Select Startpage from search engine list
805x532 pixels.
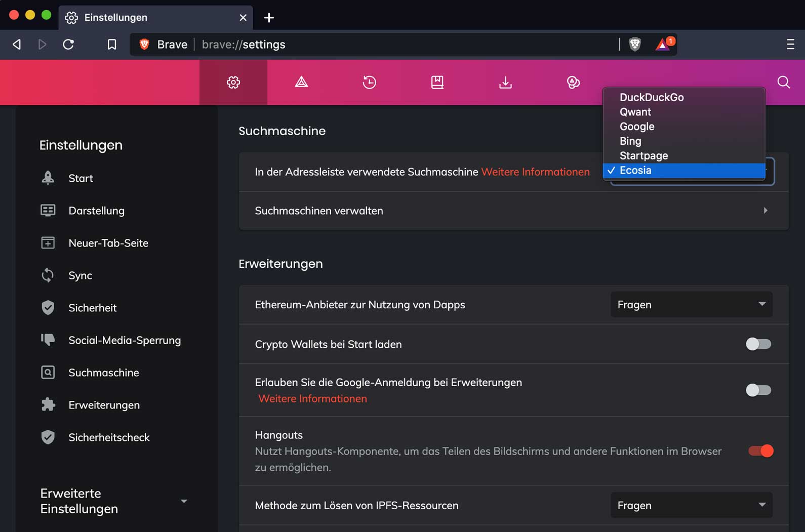684,156
